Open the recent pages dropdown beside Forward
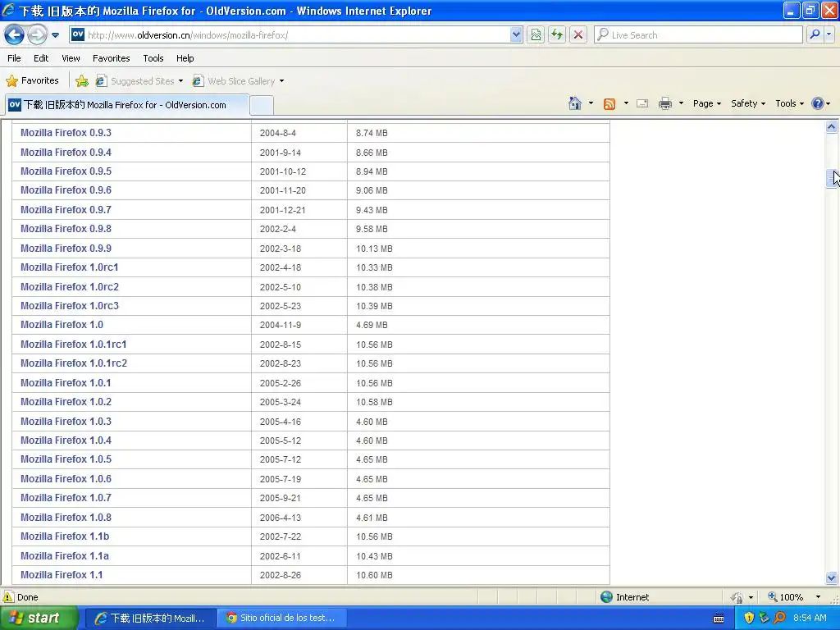This screenshot has width=840, height=630. pos(55,35)
